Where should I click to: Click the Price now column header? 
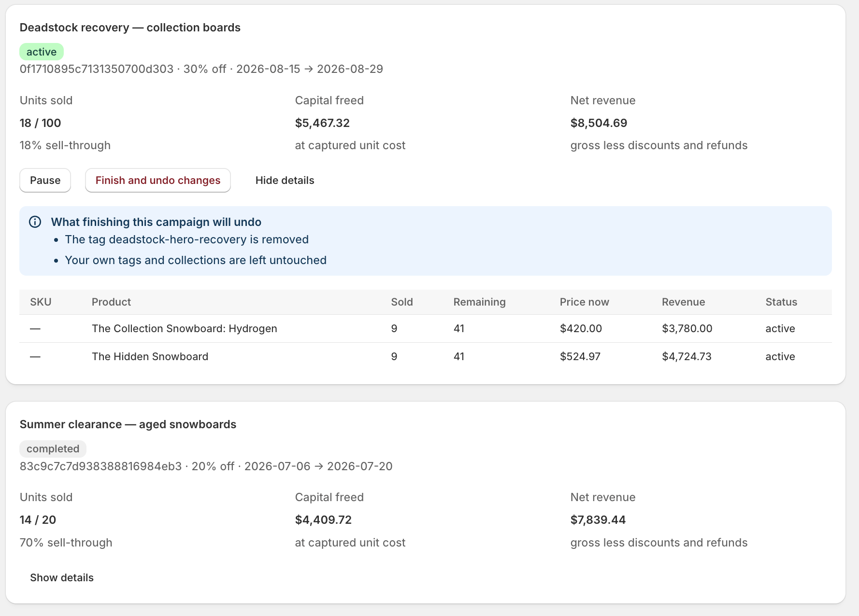click(x=585, y=302)
